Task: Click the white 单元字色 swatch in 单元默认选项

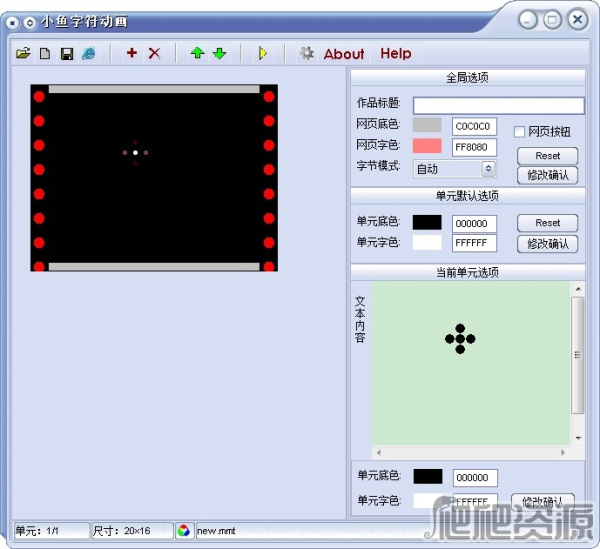Action: [427, 243]
